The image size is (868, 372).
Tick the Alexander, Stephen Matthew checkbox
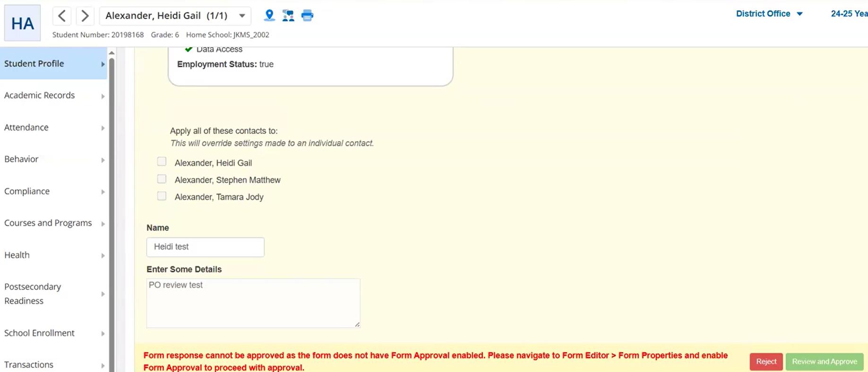point(162,179)
